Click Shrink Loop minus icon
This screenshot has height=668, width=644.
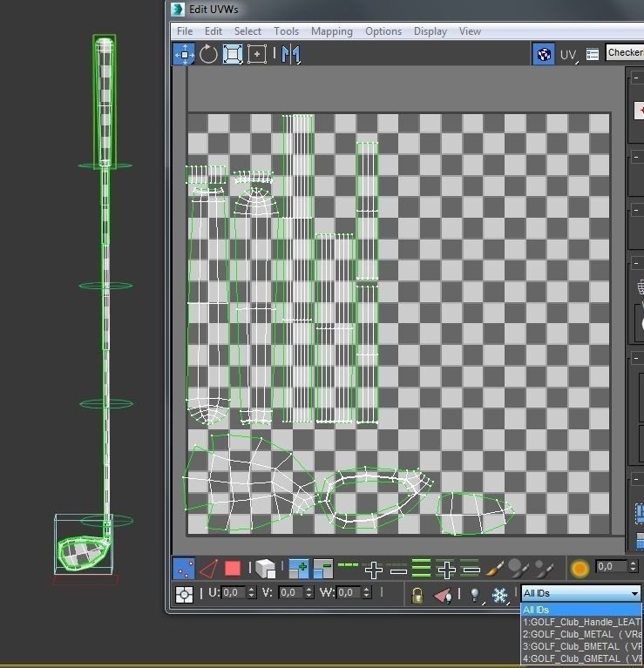tap(398, 570)
